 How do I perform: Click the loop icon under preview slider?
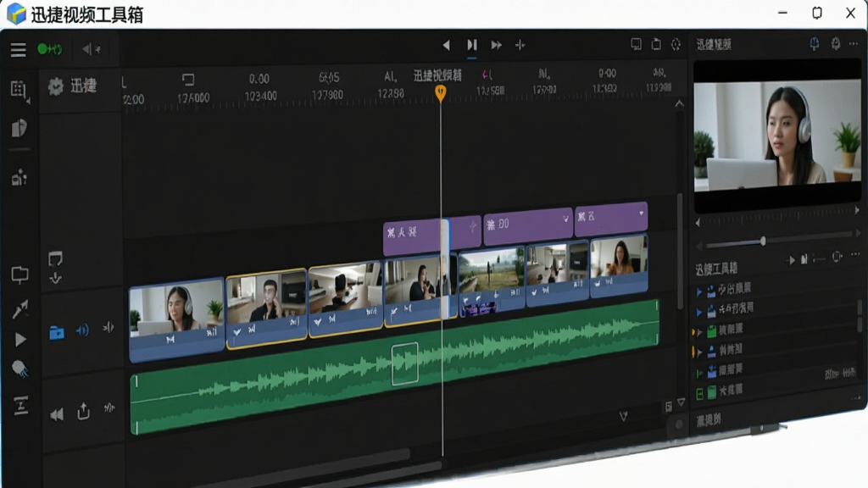tap(837, 257)
